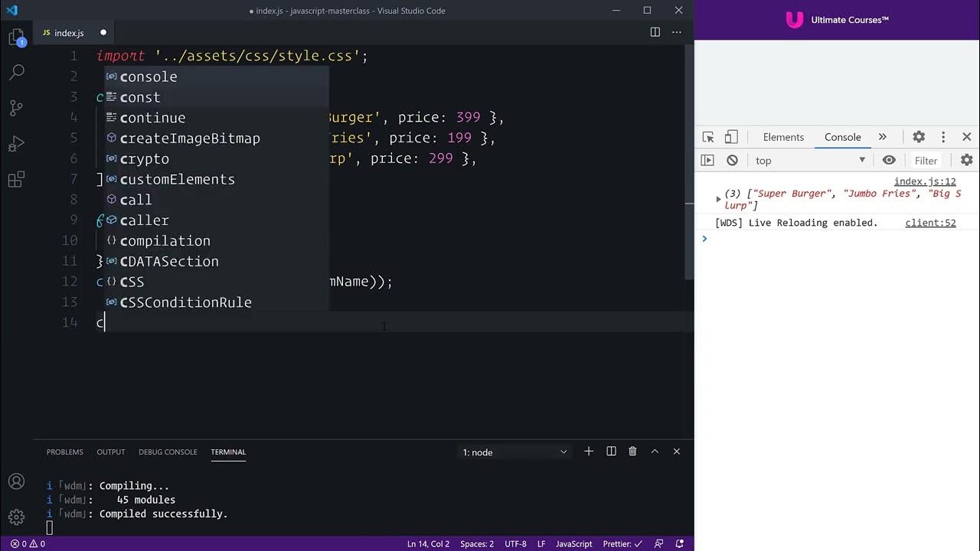Create a live expression with the eye icon

889,160
